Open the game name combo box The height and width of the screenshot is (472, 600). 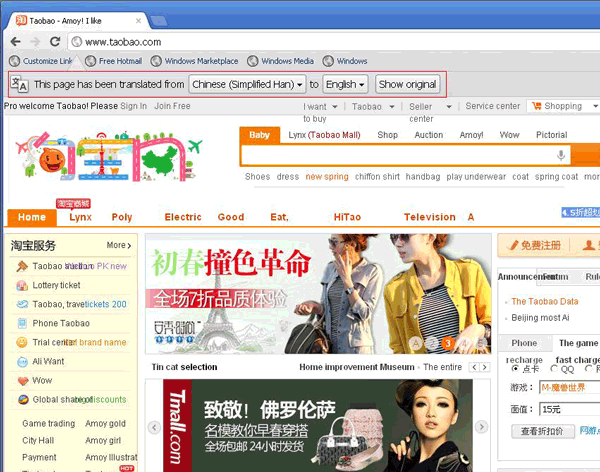click(569, 387)
